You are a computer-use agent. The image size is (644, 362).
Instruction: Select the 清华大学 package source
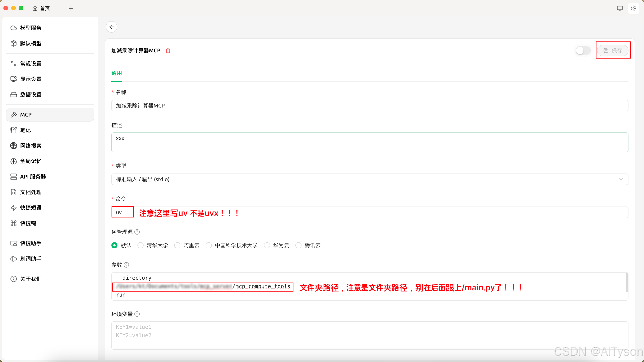140,245
